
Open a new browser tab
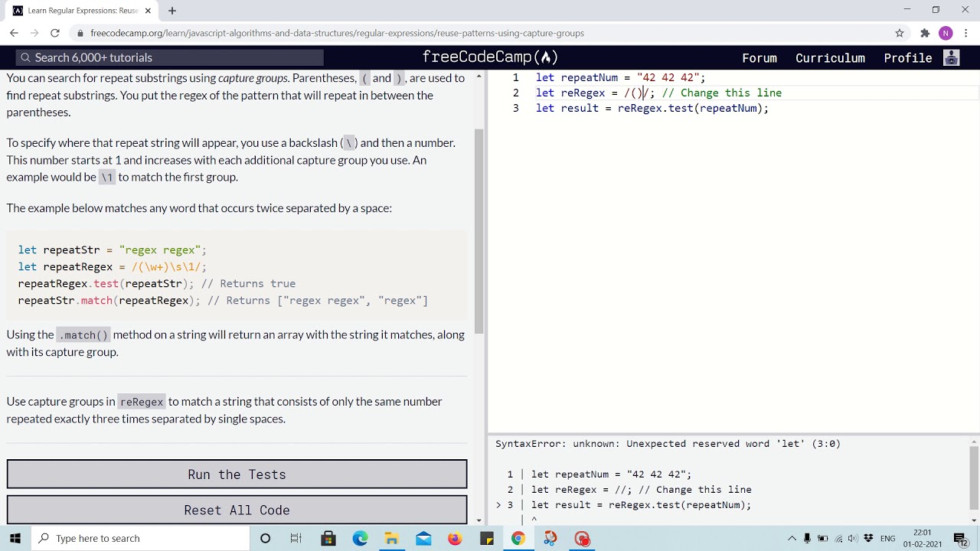[x=172, y=11]
